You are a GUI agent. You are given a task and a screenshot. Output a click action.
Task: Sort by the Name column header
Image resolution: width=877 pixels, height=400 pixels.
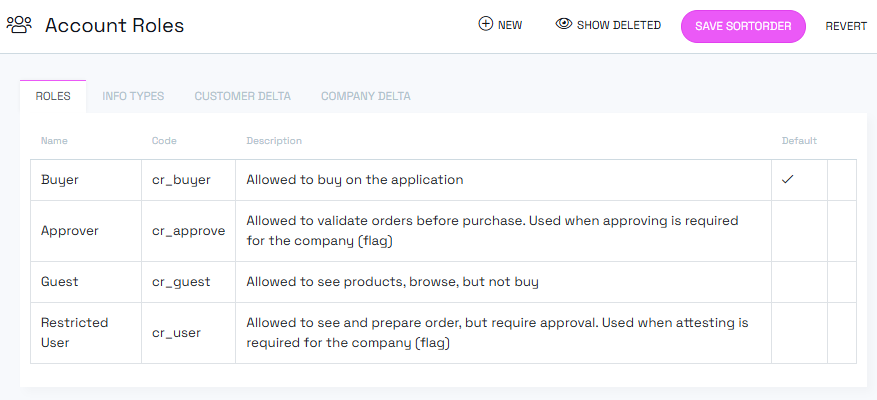coord(54,141)
